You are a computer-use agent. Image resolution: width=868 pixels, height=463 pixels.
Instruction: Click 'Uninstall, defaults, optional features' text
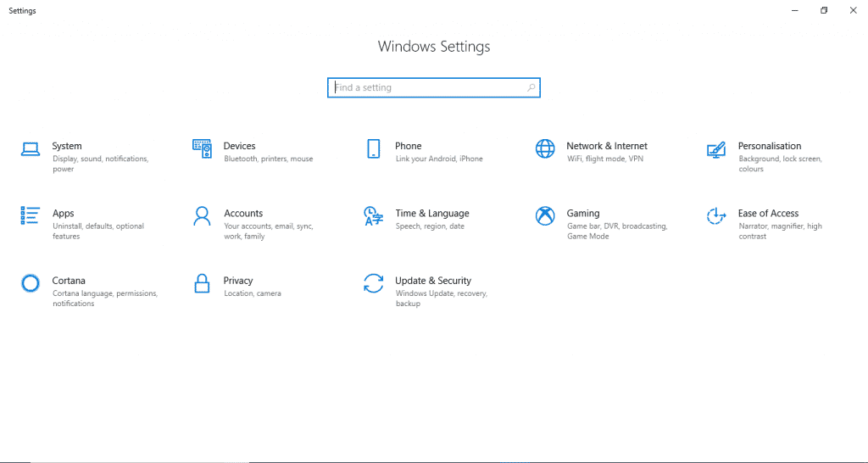pyautogui.click(x=98, y=231)
